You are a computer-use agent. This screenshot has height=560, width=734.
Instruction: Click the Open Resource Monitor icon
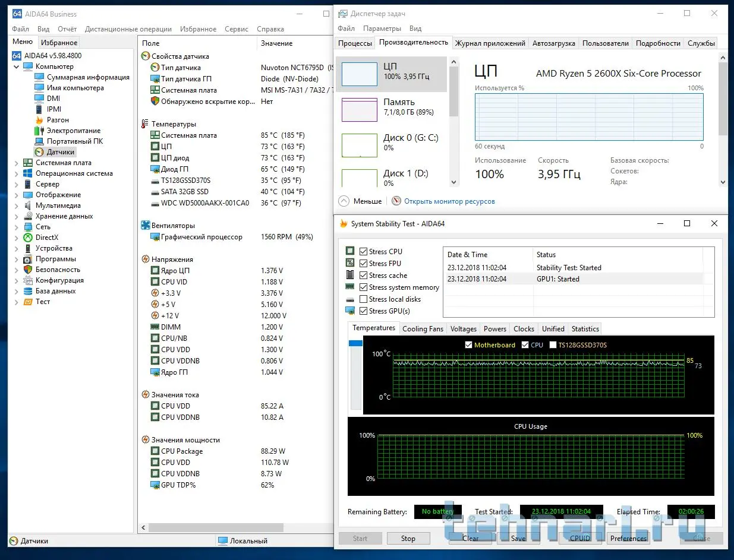pos(396,201)
